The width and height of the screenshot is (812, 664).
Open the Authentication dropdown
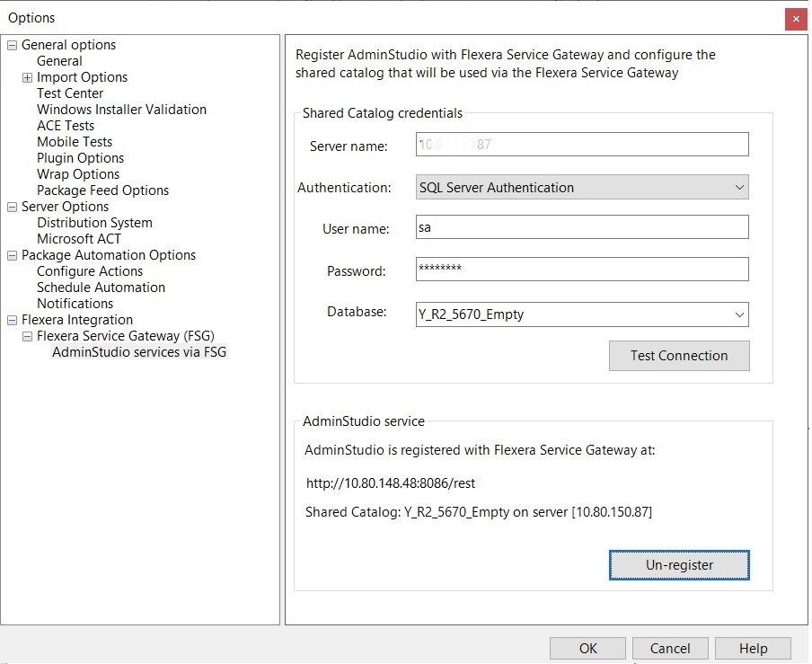(738, 188)
